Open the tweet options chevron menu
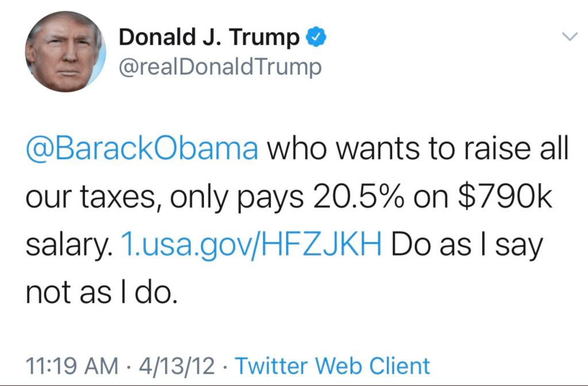The height and width of the screenshot is (386, 588). tap(568, 37)
